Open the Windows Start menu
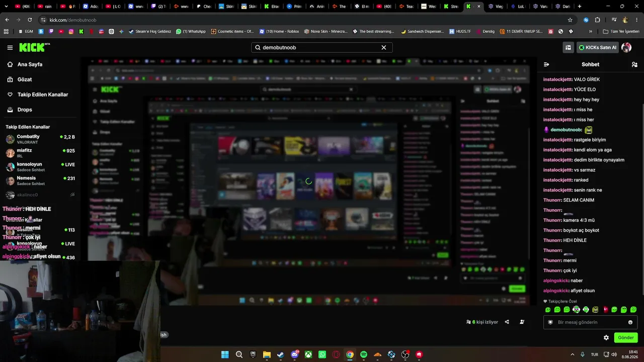Viewport: 644px width, 362px height. pos(225,354)
